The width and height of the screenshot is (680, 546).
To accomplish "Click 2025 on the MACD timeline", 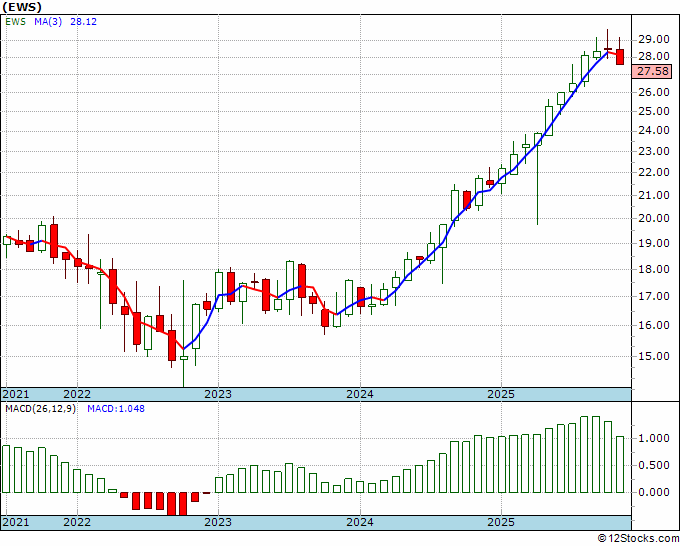I will [x=501, y=522].
